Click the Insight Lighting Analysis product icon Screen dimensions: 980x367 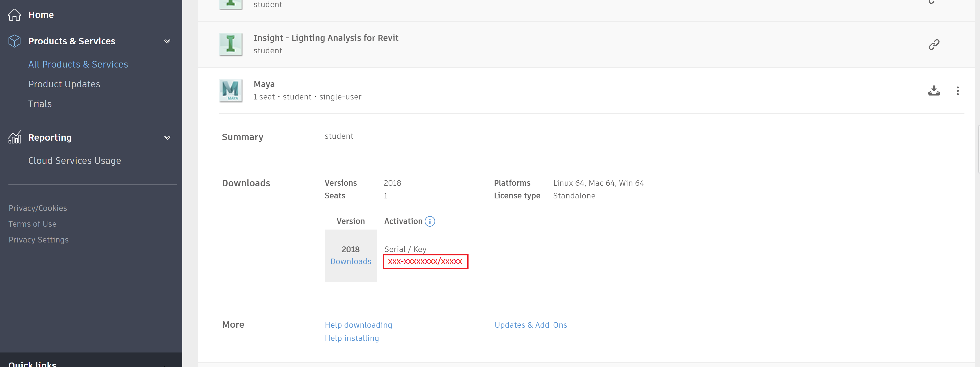click(x=231, y=44)
